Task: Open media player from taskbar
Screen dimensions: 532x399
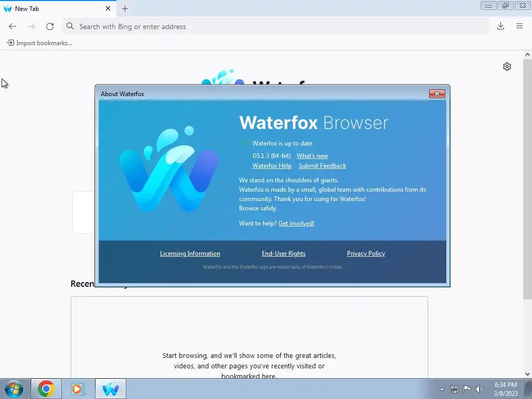Action: [x=77, y=389]
